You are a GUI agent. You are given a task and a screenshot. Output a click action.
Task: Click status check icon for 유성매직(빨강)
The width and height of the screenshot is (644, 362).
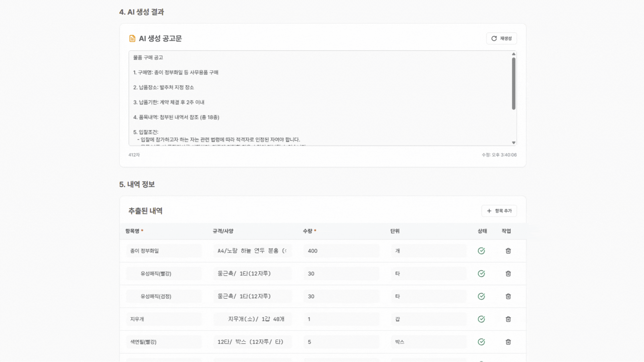[481, 274]
